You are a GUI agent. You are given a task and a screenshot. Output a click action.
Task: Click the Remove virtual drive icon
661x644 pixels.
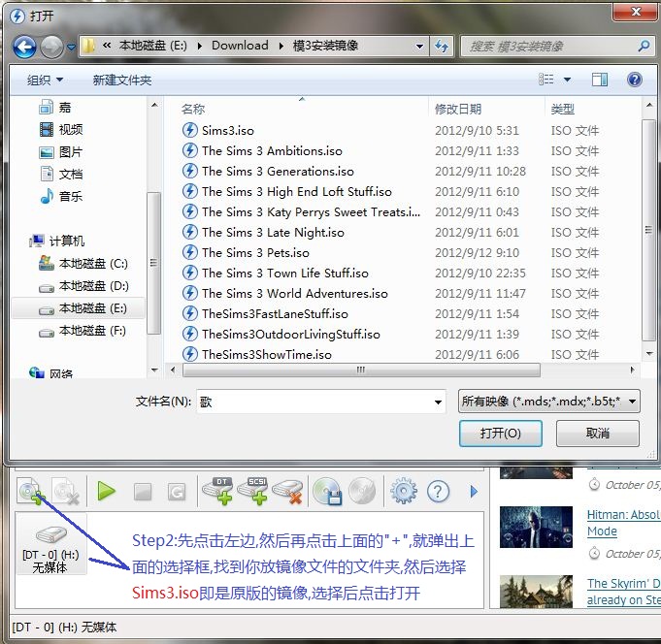[288, 491]
